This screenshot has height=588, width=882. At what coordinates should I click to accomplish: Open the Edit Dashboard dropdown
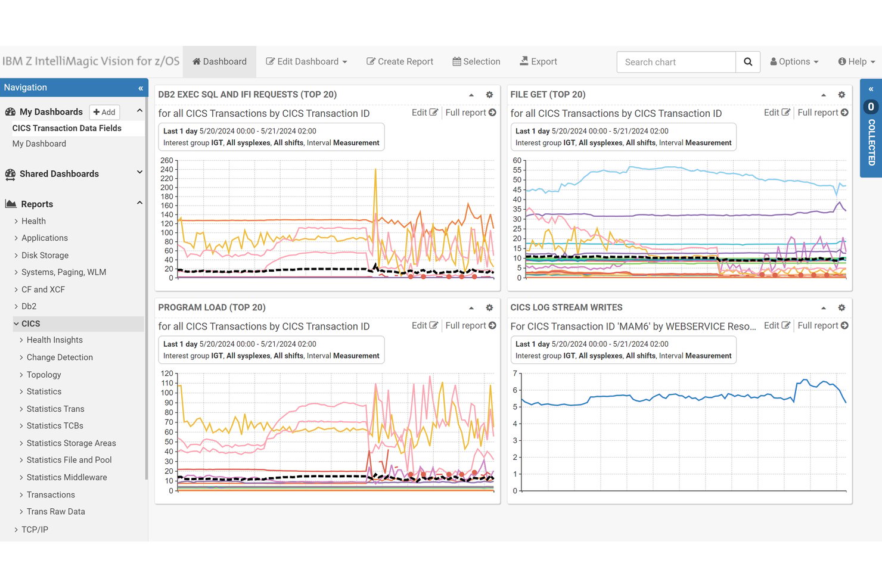tap(306, 61)
